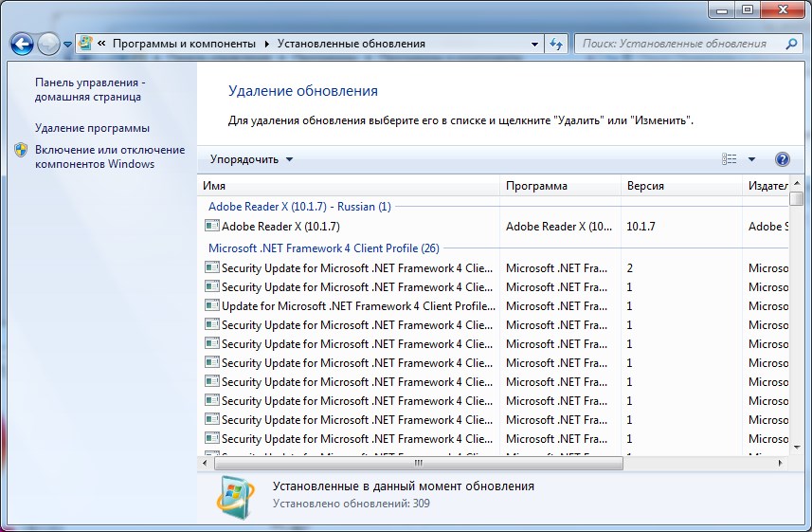Click Установлено обновлений: 309 status text
The height and width of the screenshot is (532, 812).
(x=352, y=503)
